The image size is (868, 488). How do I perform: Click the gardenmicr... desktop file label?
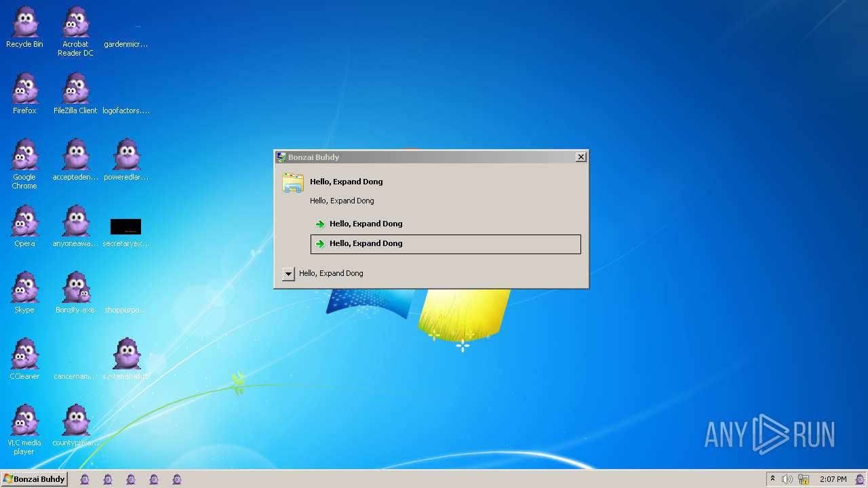coord(126,44)
